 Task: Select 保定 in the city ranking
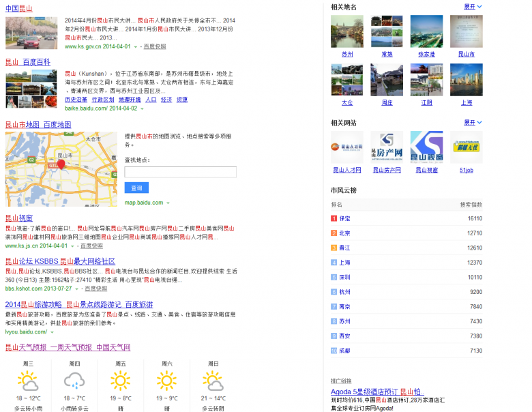click(344, 218)
